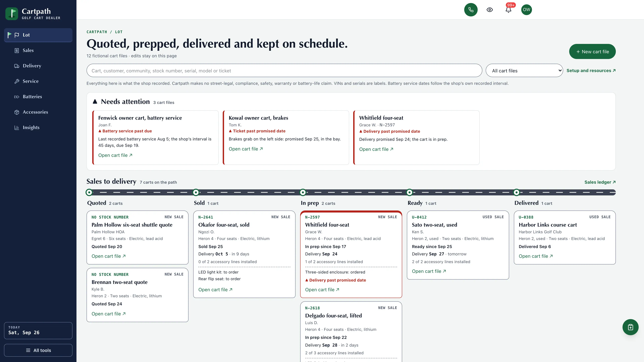The image size is (644, 362).
Task: Select Batteries in sidebar
Action: (x=38, y=96)
